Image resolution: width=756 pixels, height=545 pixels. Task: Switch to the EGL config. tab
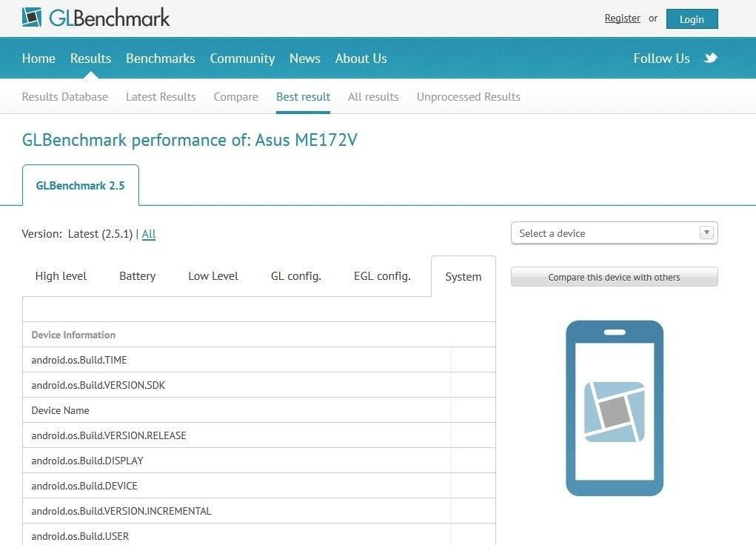[x=382, y=276]
